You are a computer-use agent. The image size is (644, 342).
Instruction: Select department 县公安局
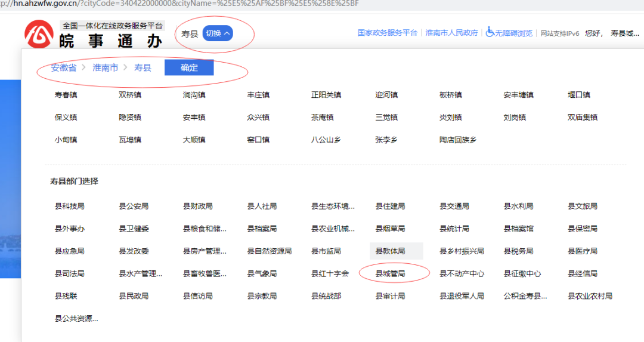[x=134, y=207]
